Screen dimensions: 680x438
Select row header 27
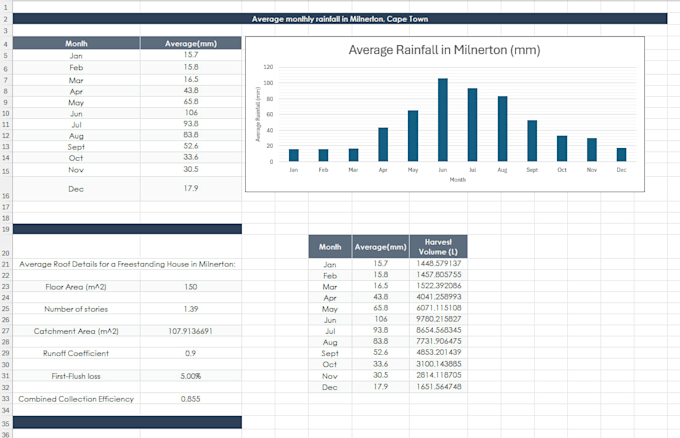tap(6, 331)
